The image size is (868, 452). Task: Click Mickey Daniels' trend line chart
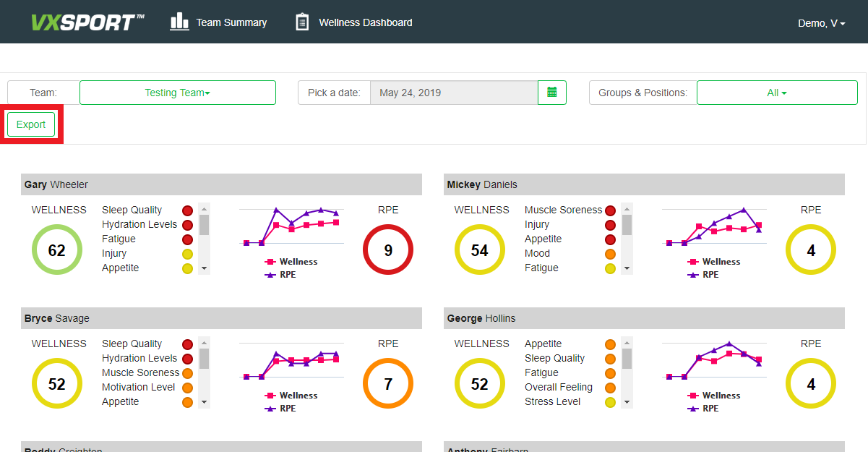(714, 226)
